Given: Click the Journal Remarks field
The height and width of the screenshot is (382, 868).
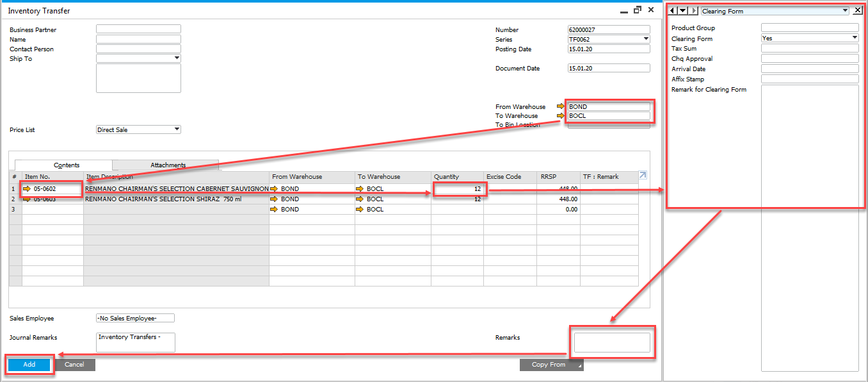Looking at the screenshot, I should tap(135, 342).
